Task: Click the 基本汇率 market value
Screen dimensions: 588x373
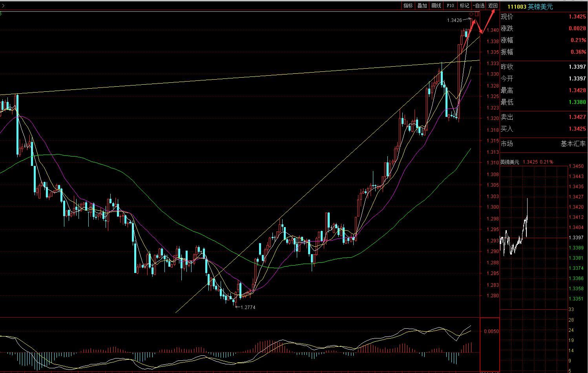Action: 573,144
